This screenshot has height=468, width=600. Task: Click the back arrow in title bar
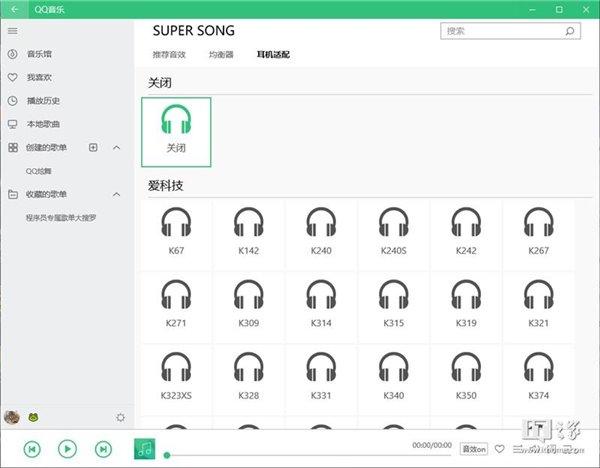click(14, 9)
